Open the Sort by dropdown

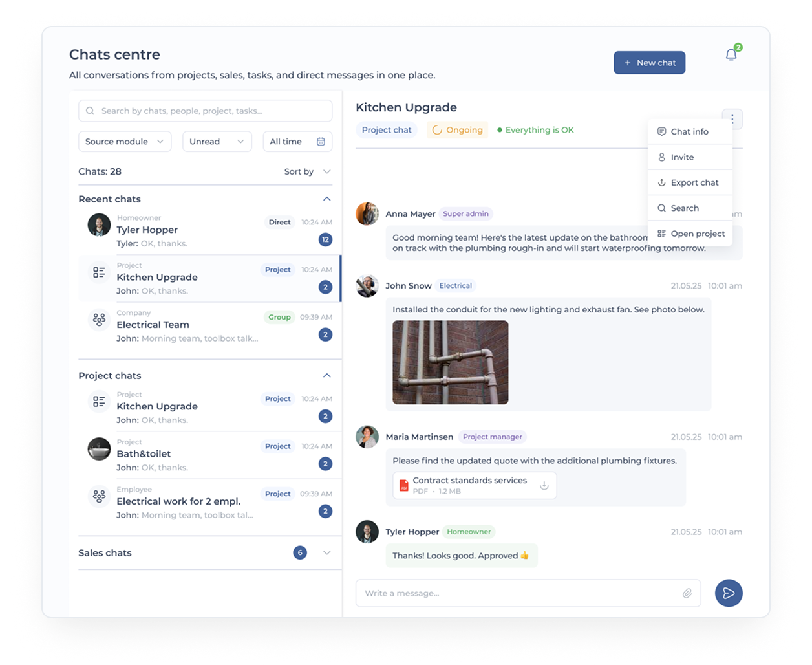[308, 171]
